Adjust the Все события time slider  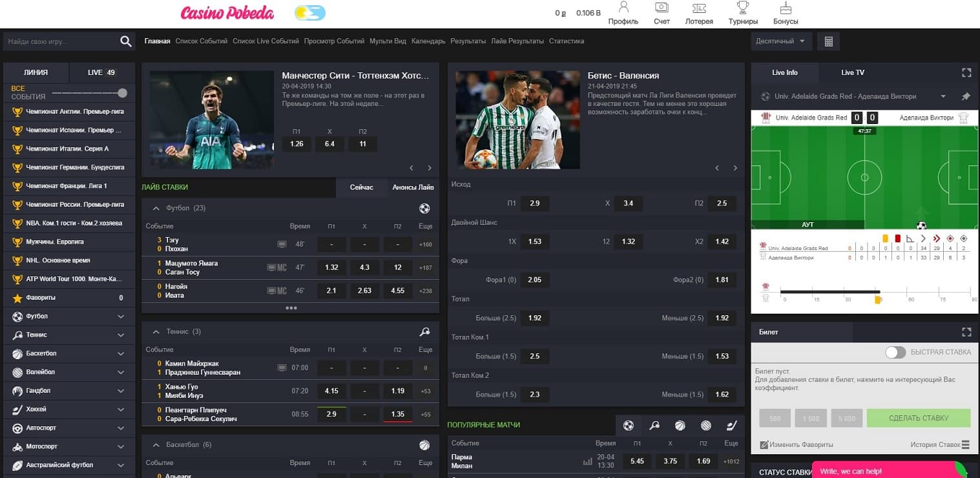[122, 93]
